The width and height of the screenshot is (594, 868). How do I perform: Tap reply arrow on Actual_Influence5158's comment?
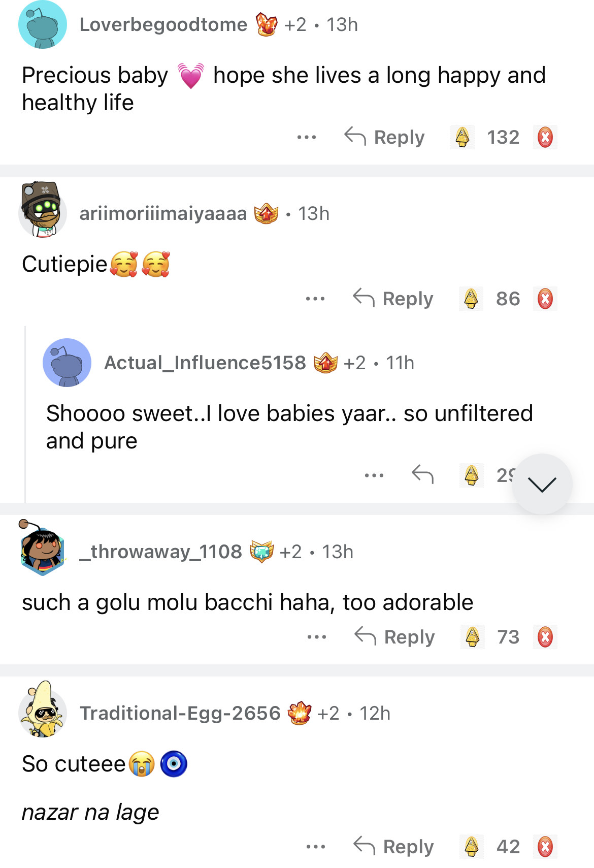point(422,474)
